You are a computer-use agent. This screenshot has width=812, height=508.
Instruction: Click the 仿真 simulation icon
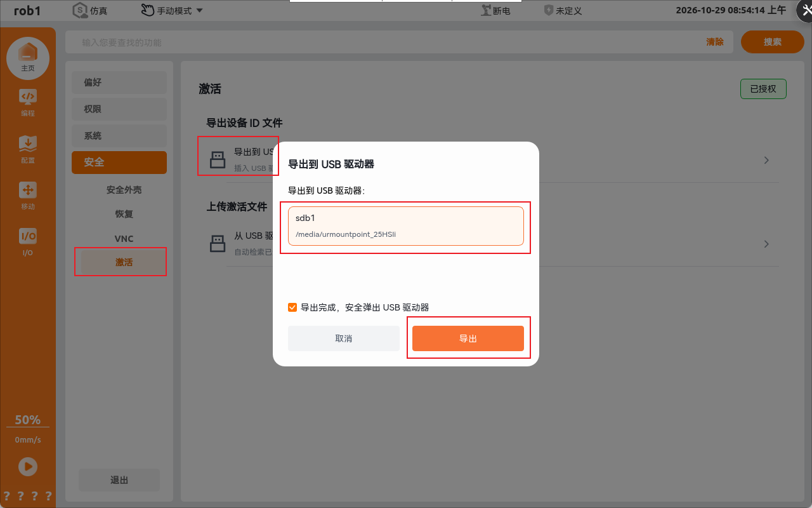[x=80, y=10]
